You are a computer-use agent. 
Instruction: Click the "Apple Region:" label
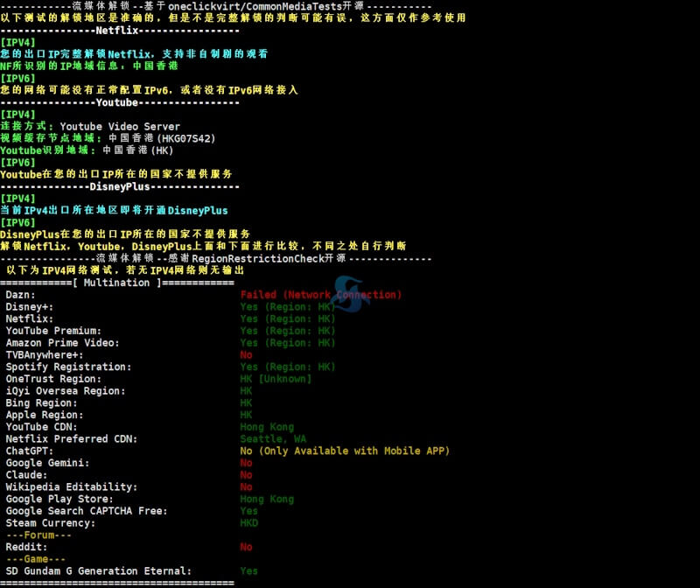click(45, 416)
